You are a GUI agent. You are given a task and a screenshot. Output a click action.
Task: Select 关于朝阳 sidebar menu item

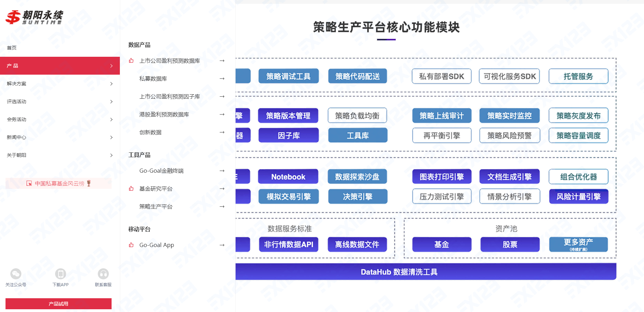[60, 155]
